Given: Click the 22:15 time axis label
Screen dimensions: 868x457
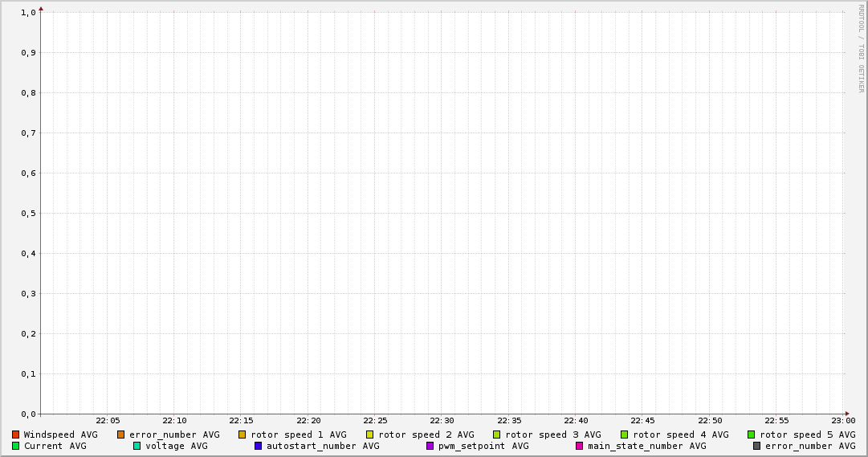Looking at the screenshot, I should tap(242, 421).
